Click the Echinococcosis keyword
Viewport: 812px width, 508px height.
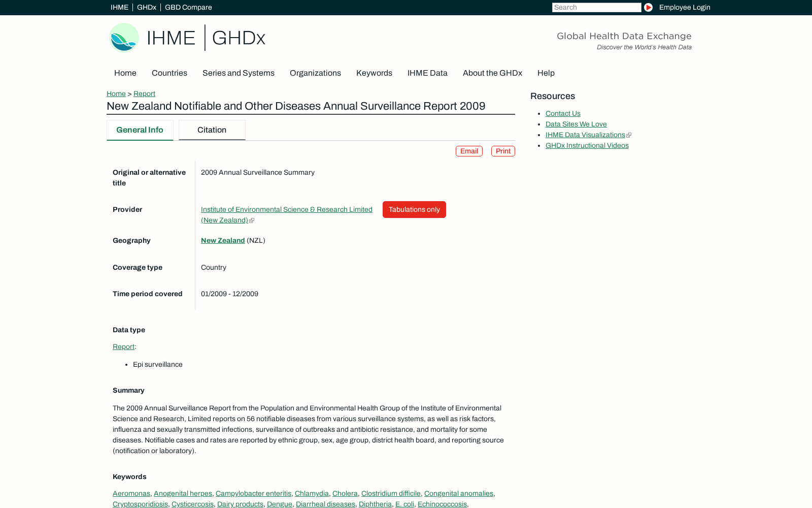click(442, 504)
